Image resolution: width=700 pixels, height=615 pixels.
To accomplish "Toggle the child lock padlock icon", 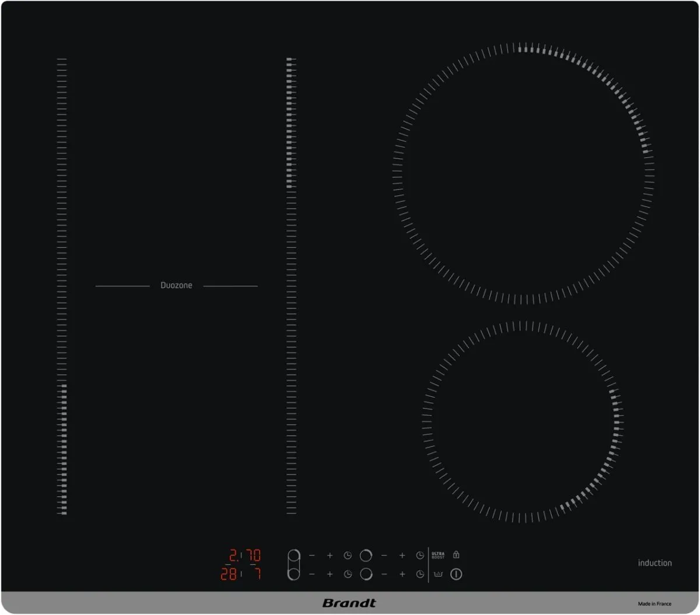I will coord(456,555).
